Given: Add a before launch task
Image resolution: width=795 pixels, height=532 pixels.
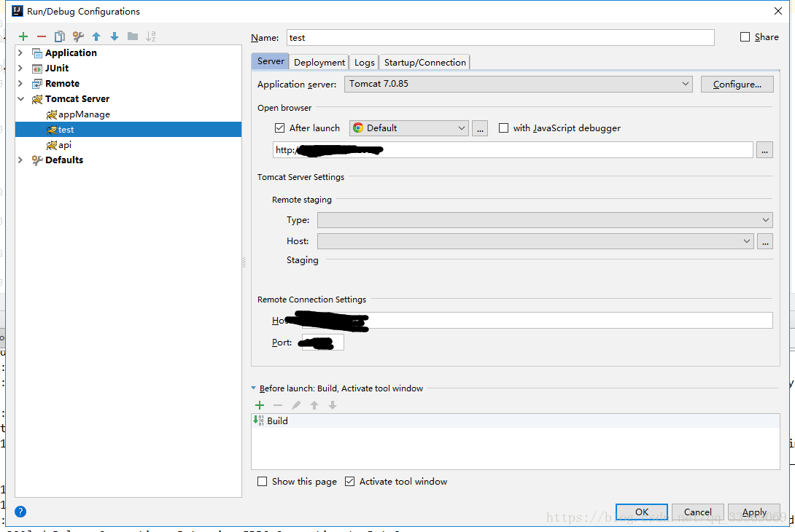Looking at the screenshot, I should click(260, 405).
